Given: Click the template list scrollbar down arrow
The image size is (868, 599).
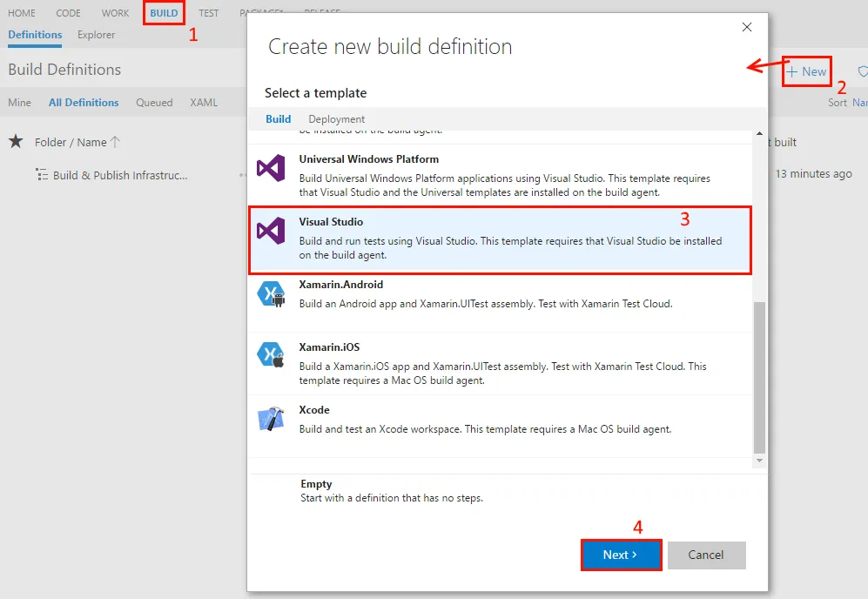Looking at the screenshot, I should click(757, 461).
